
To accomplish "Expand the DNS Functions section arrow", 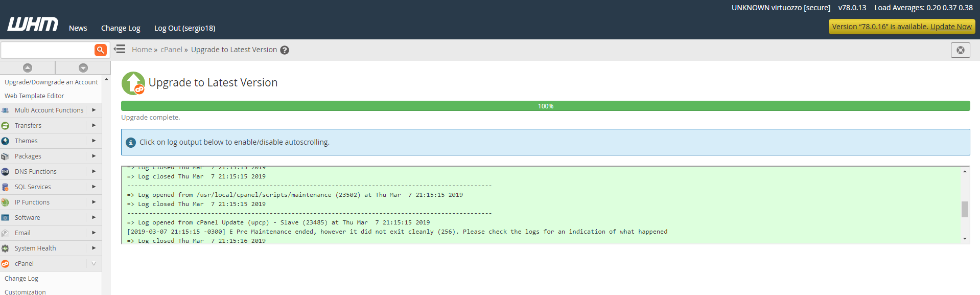I will [94, 171].
